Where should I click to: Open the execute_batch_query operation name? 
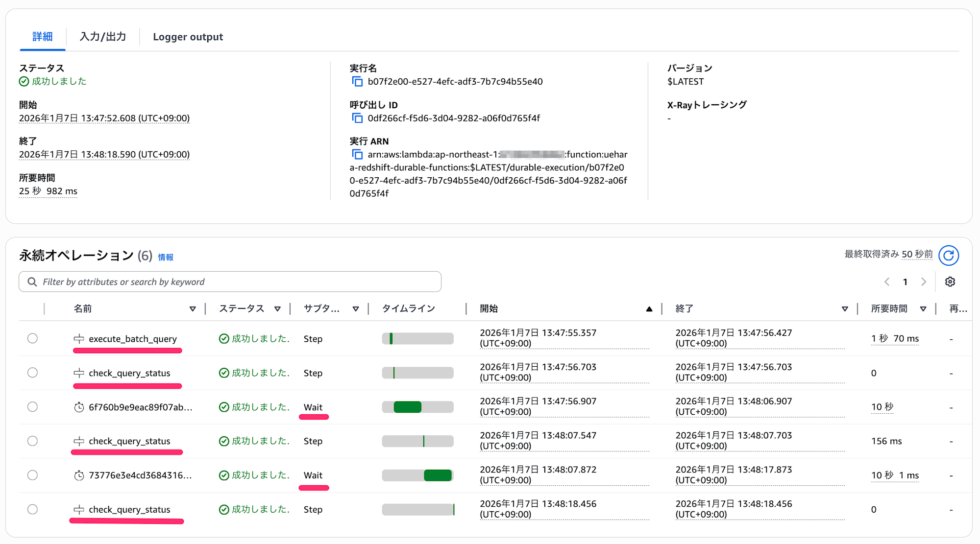click(x=132, y=339)
